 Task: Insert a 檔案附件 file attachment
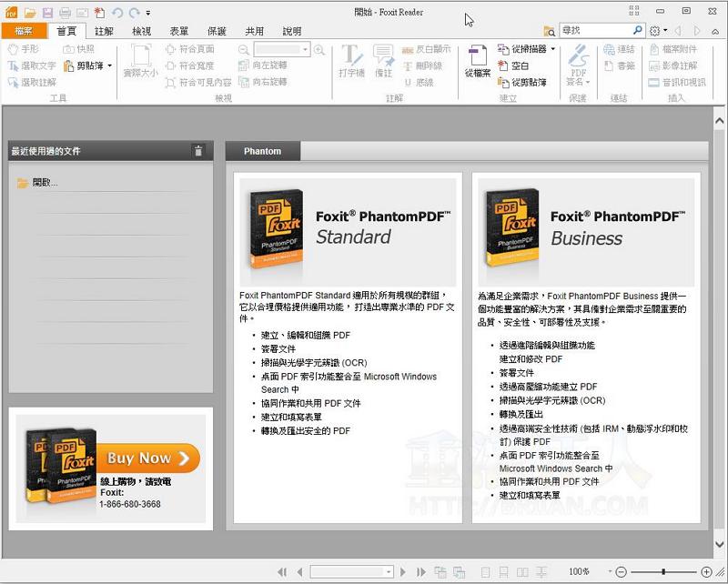point(673,49)
